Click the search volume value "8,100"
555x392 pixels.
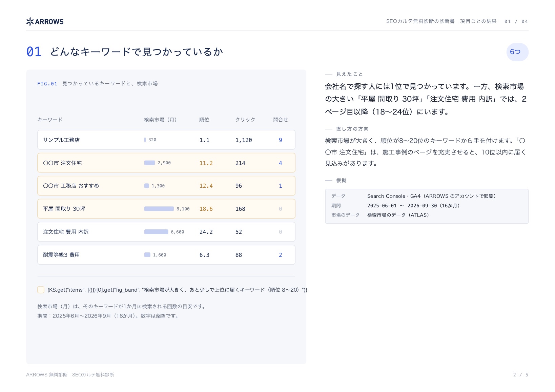pos(183,209)
